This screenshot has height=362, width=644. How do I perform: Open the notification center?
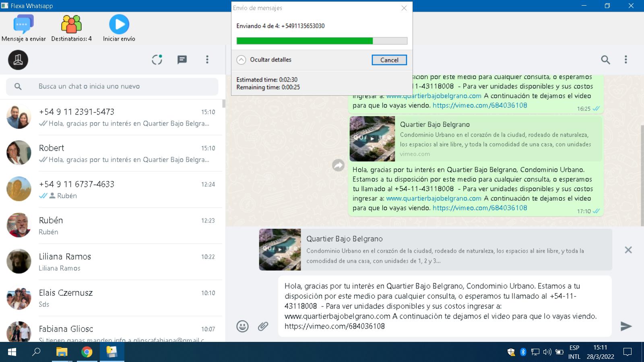coord(627,352)
